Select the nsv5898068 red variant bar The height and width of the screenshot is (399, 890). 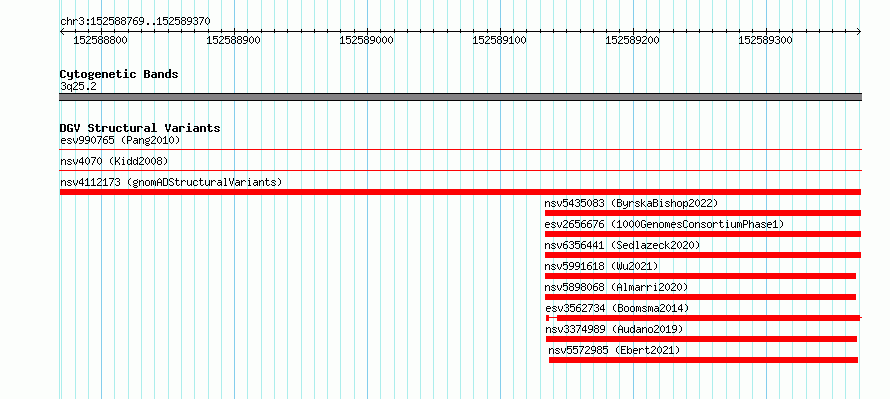tap(700, 297)
